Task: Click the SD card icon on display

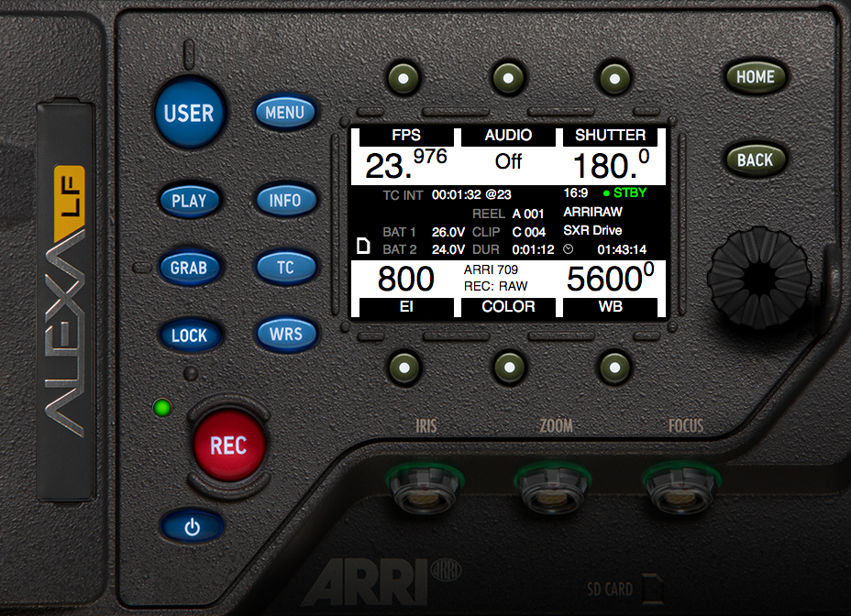Action: 363,246
